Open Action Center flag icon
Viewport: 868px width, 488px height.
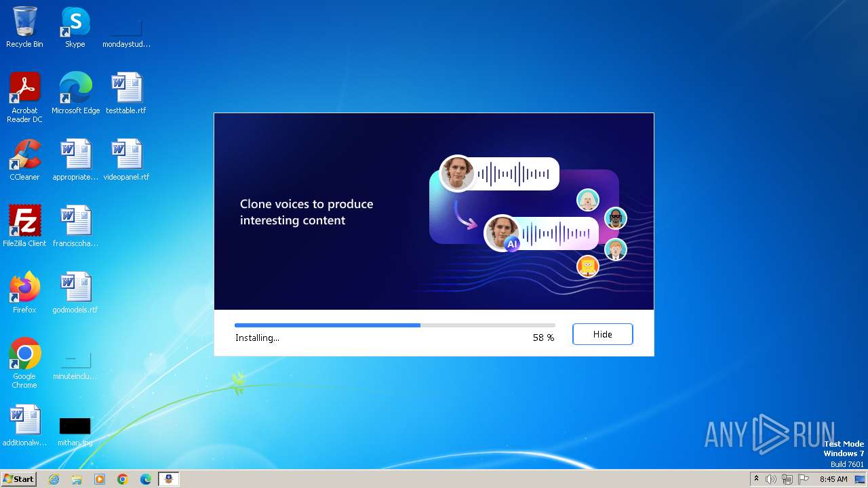tap(803, 479)
